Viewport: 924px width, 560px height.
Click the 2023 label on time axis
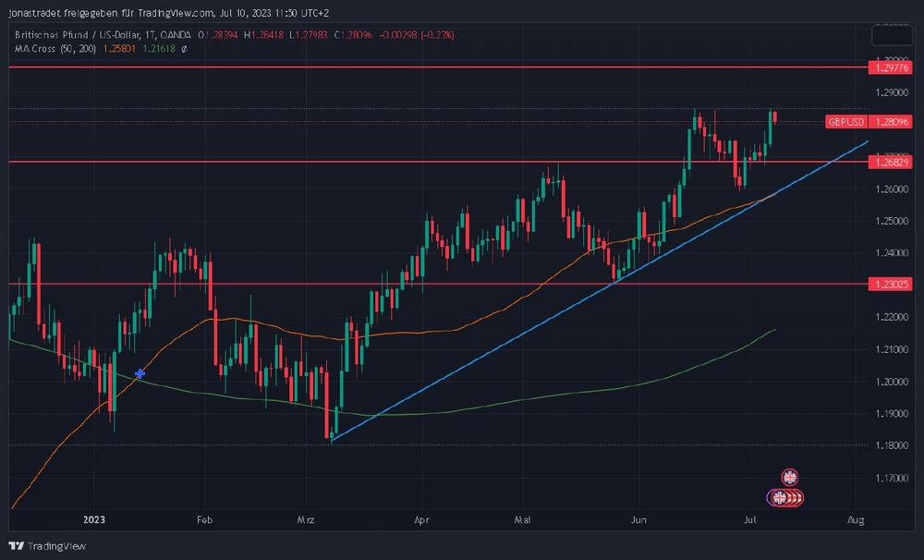click(94, 520)
